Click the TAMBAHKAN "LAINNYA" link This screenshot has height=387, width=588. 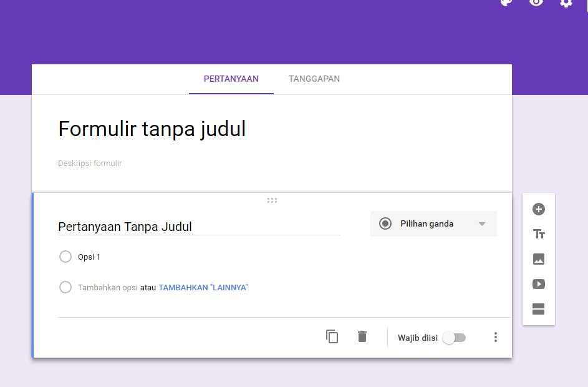pos(202,287)
